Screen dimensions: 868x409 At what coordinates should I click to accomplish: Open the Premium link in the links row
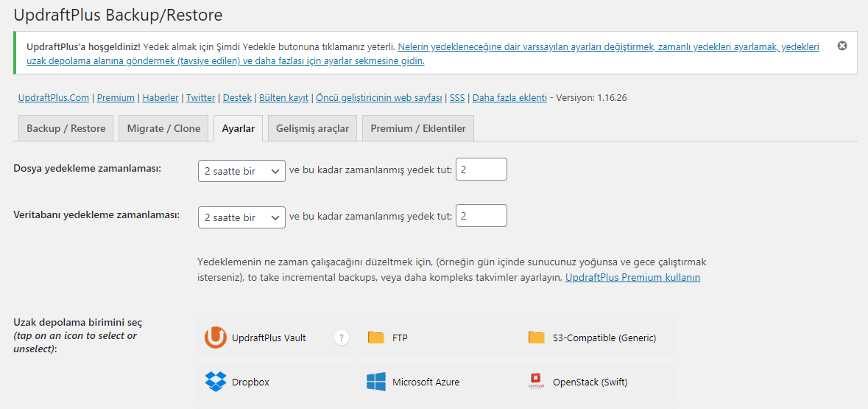[116, 97]
